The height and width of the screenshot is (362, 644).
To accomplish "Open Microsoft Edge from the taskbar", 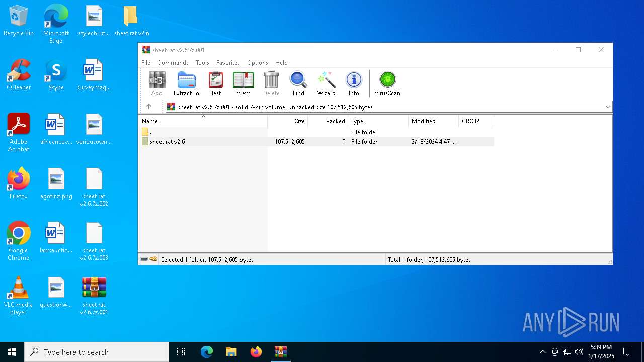I will (207, 352).
